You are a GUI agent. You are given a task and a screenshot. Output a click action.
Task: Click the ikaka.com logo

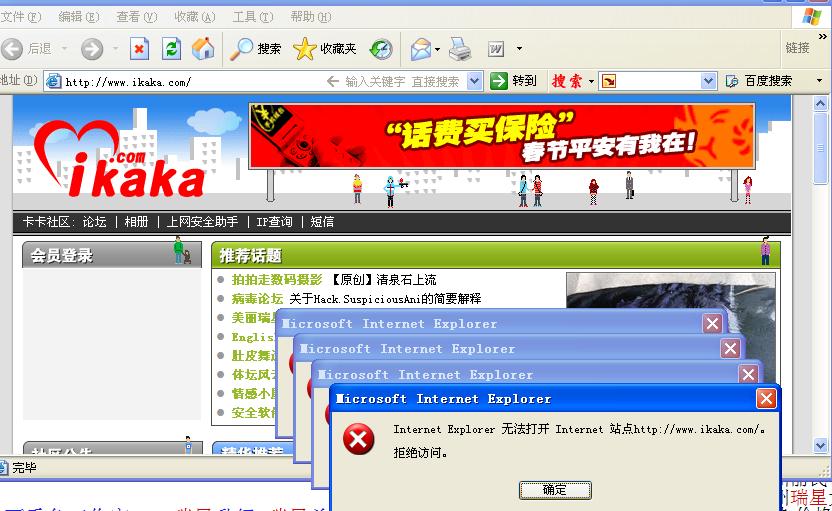119,159
